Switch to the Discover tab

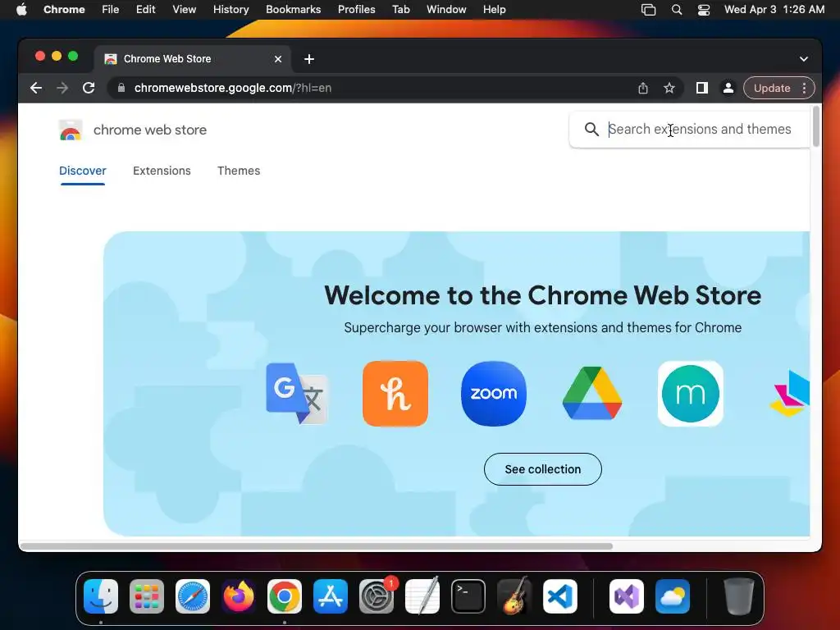(83, 171)
